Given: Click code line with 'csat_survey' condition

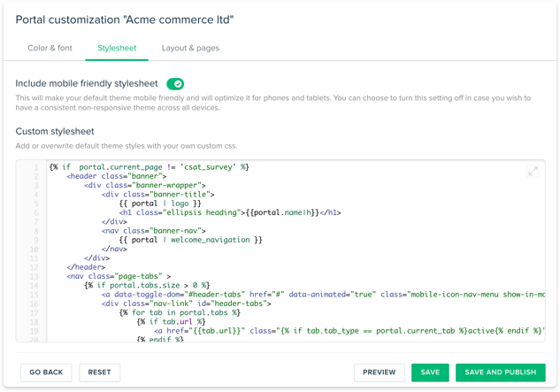Looking at the screenshot, I should coord(150,167).
